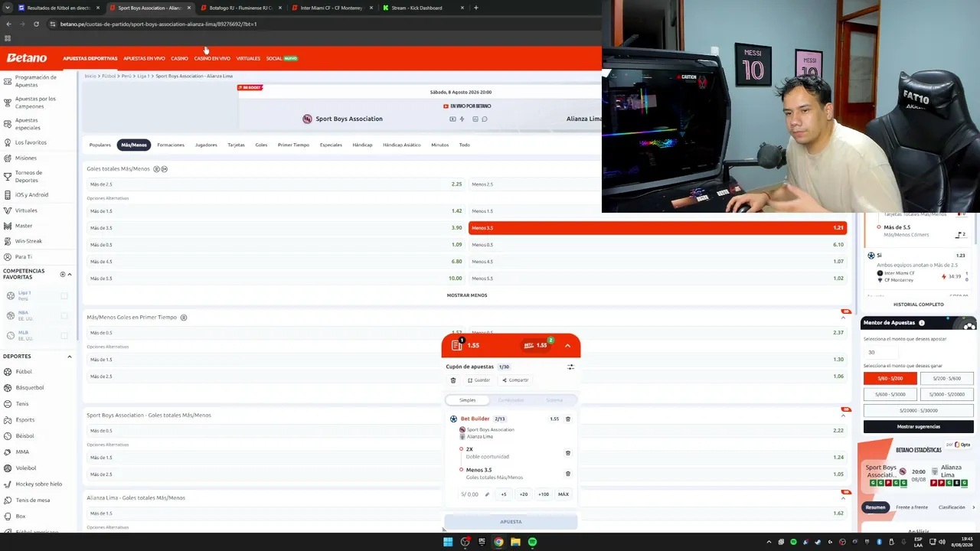Place the bet with the Apuesta button

(511, 522)
